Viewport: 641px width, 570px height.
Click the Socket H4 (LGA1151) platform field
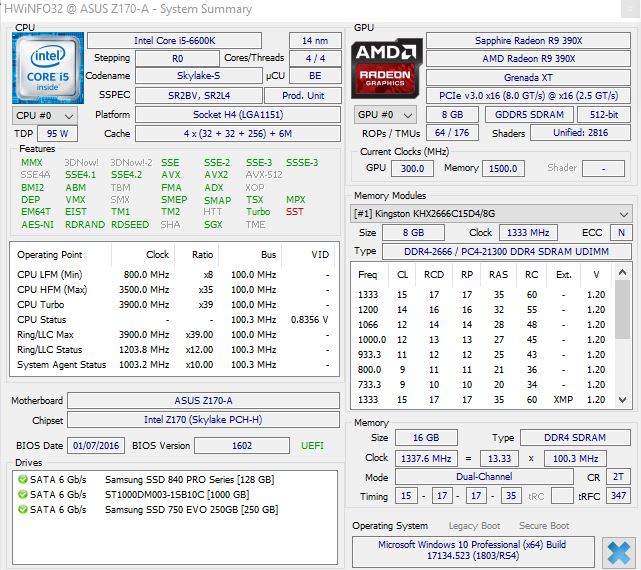click(238, 114)
